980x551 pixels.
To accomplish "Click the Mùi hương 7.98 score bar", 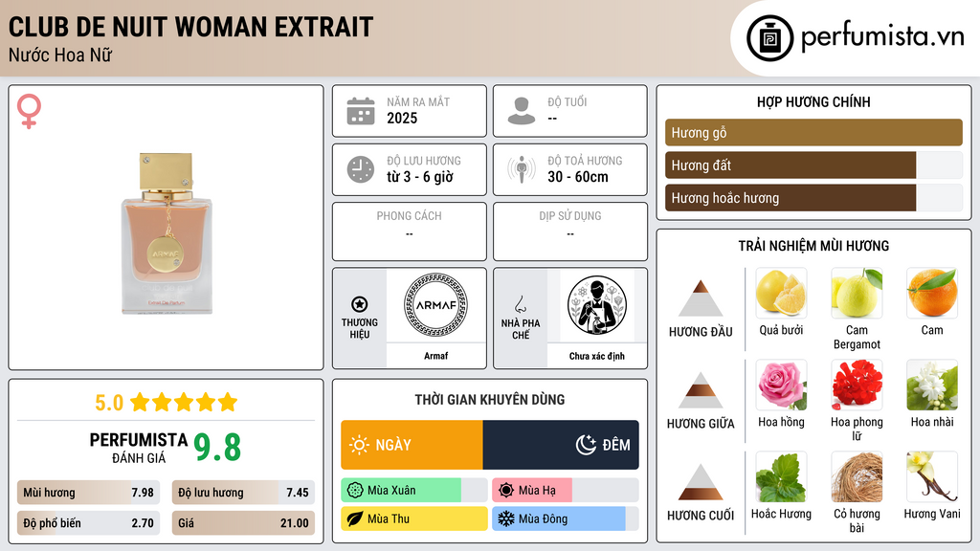I will coord(88,493).
